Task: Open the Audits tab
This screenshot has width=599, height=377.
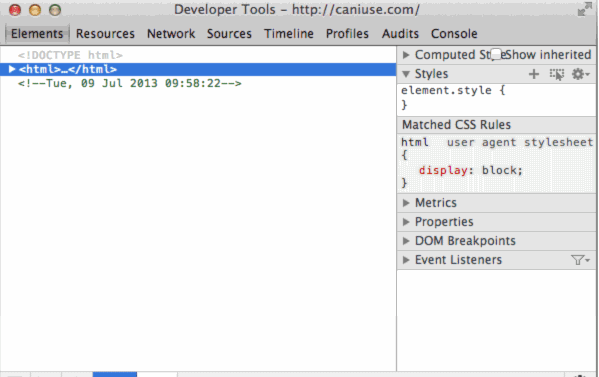Action: (400, 34)
